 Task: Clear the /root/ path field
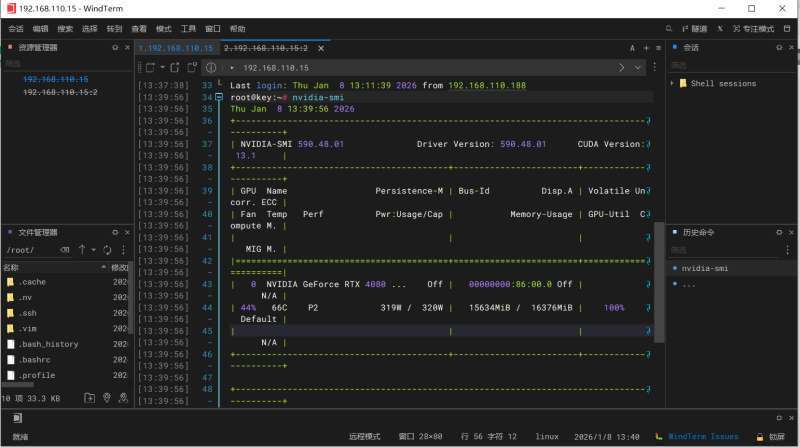[x=63, y=250]
